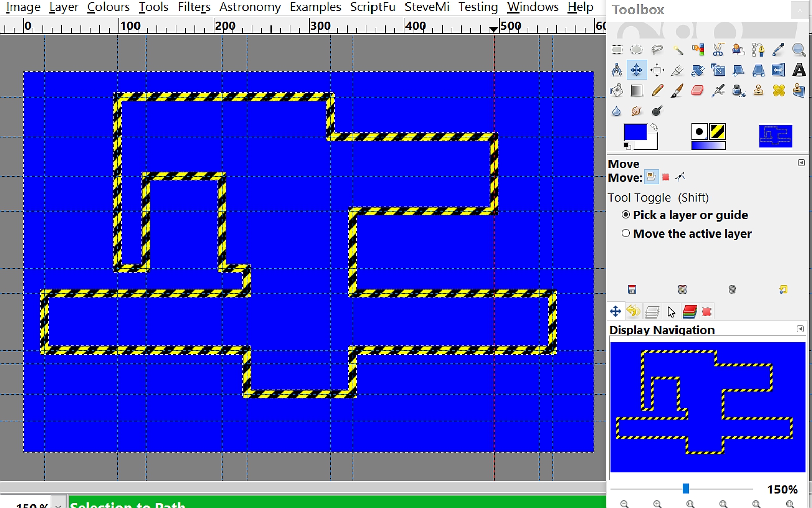The height and width of the screenshot is (508, 812).
Task: Choose 'Move the active layer' option
Action: 687,234
